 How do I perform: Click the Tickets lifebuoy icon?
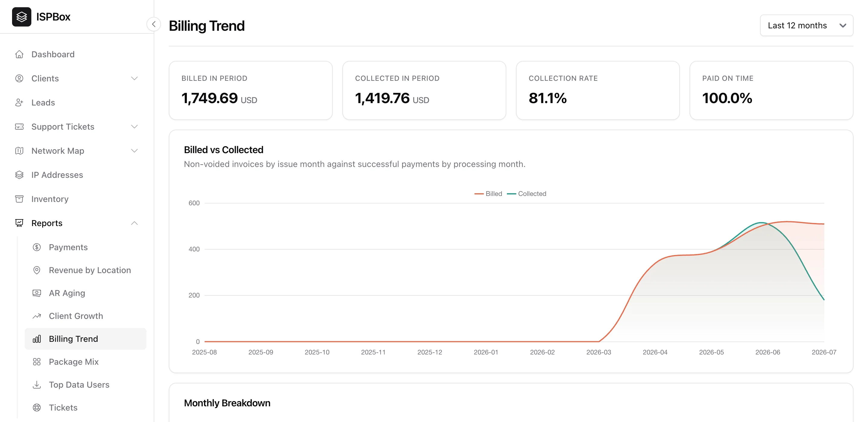(x=37, y=408)
